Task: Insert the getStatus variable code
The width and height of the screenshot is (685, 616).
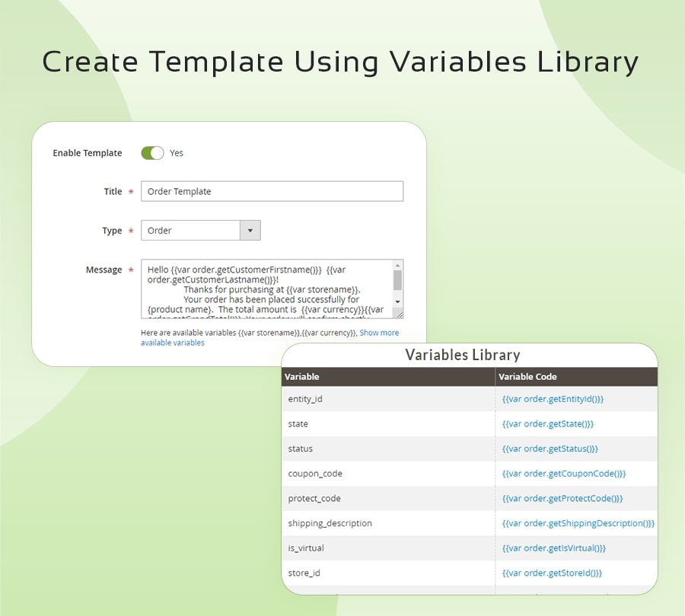Action: point(550,449)
